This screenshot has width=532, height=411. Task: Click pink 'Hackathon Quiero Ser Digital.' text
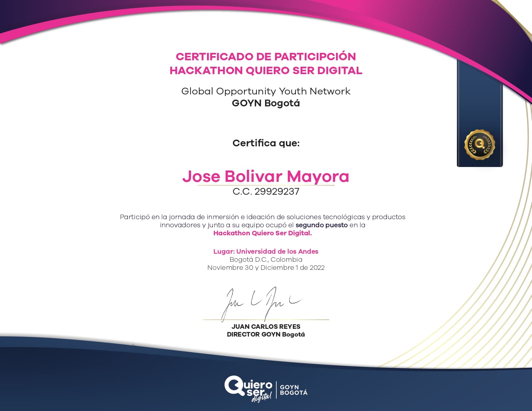(262, 233)
